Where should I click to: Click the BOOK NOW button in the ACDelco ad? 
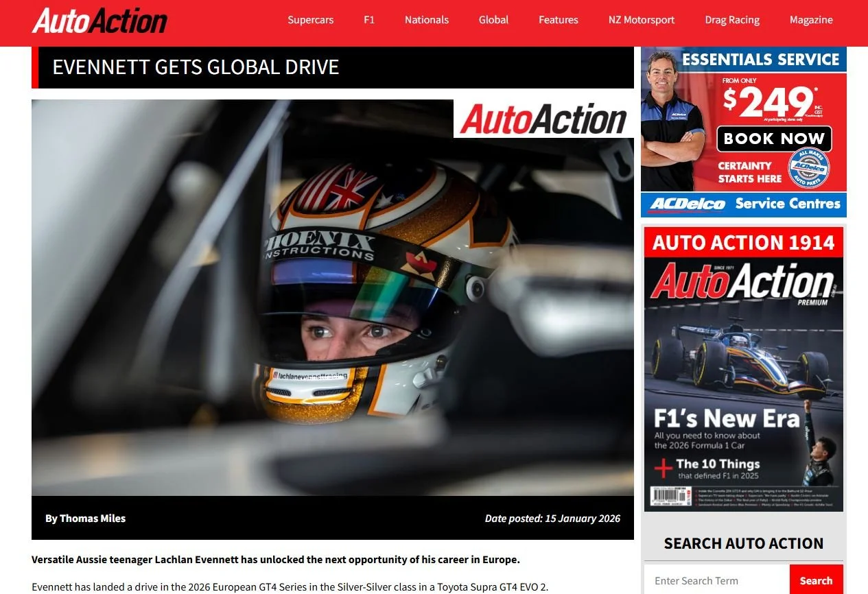coord(774,139)
